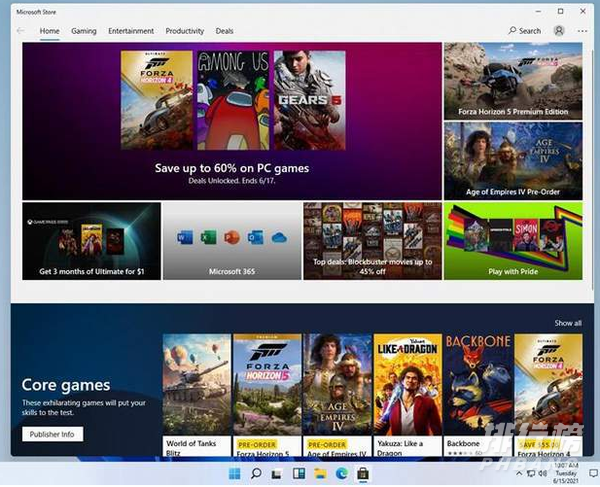Screen dimensions: 600x487
Task: Open the Play with Pride tile
Action: click(x=513, y=241)
